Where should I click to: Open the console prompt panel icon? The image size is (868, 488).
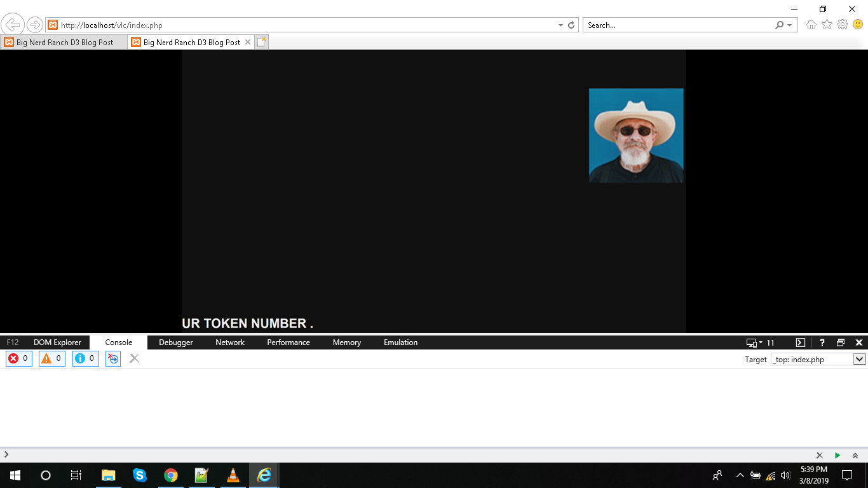click(x=800, y=342)
